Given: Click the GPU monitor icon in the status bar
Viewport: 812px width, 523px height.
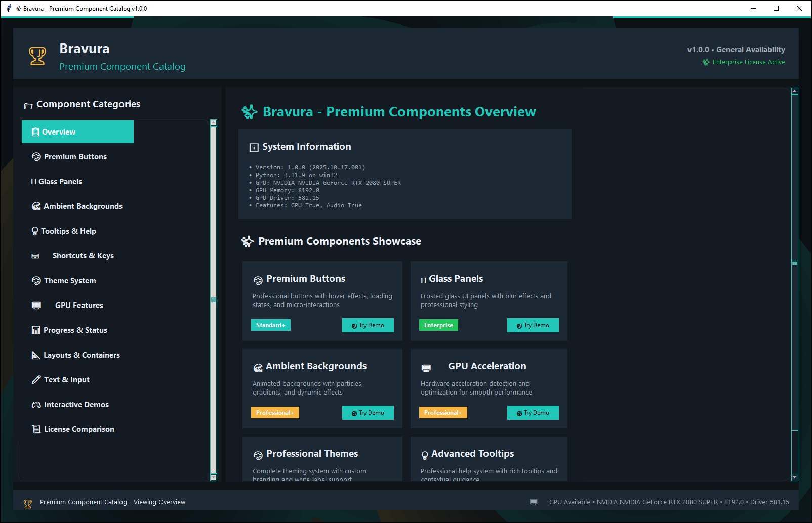Looking at the screenshot, I should (x=534, y=502).
